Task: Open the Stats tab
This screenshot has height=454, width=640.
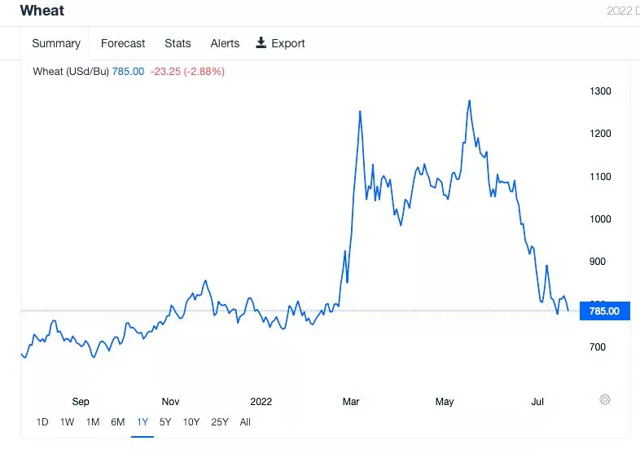Action: [178, 43]
